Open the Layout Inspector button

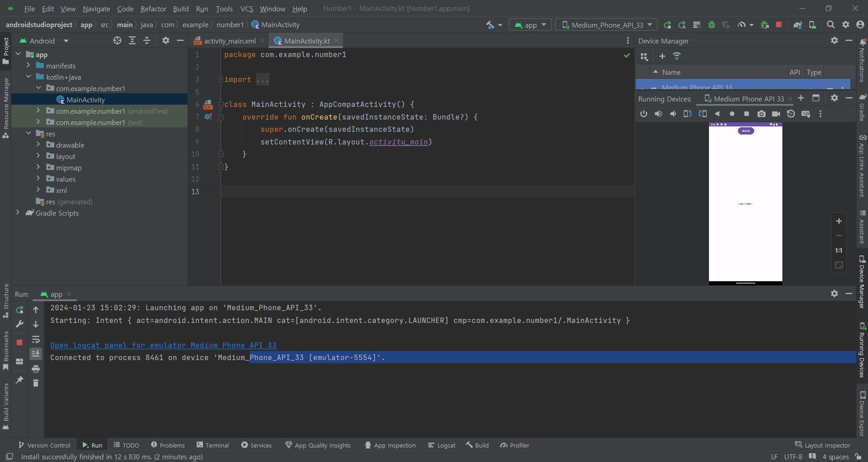[x=823, y=445]
